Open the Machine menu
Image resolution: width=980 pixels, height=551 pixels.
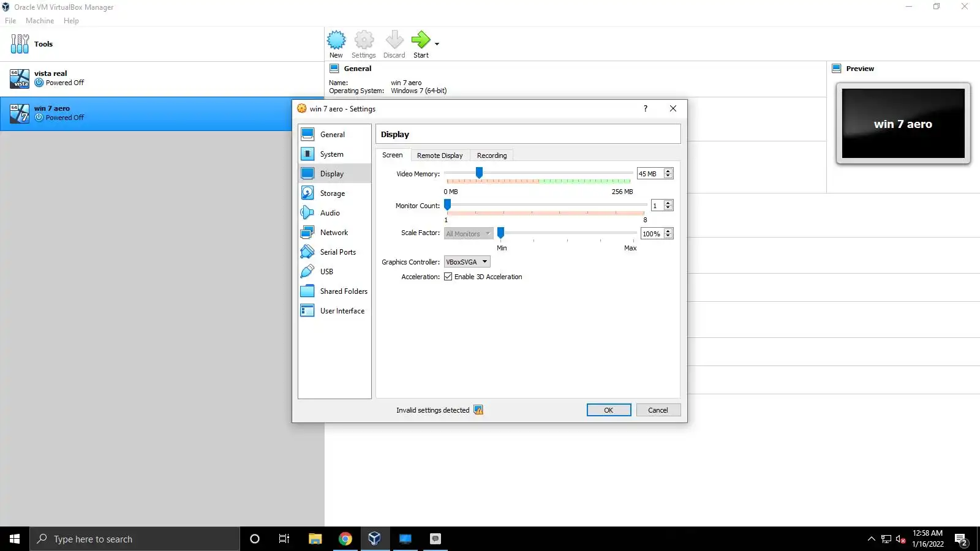pyautogui.click(x=40, y=21)
